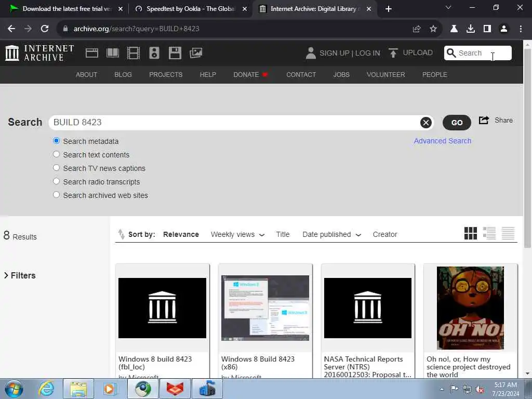Show hidden system tray icons
The image size is (532, 399).
point(442,389)
